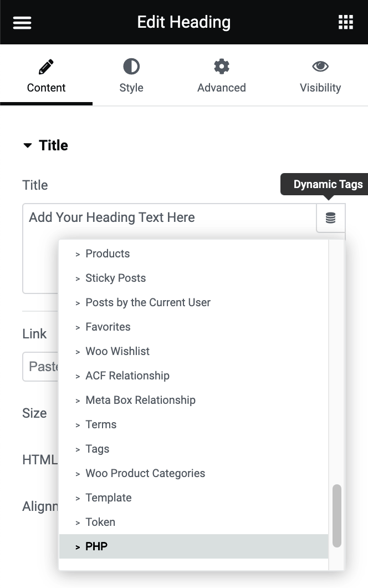
Task: Expand the Woo Product Categories group
Action: (x=145, y=473)
